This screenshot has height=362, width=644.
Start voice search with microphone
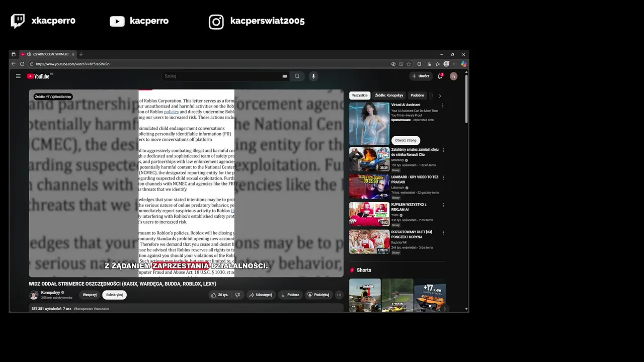pyautogui.click(x=313, y=76)
